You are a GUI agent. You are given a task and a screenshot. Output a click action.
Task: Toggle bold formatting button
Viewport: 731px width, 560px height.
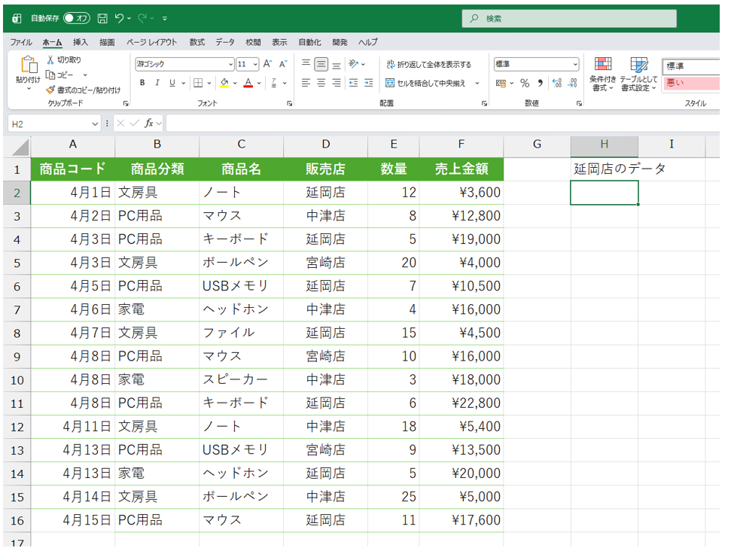pyautogui.click(x=142, y=83)
